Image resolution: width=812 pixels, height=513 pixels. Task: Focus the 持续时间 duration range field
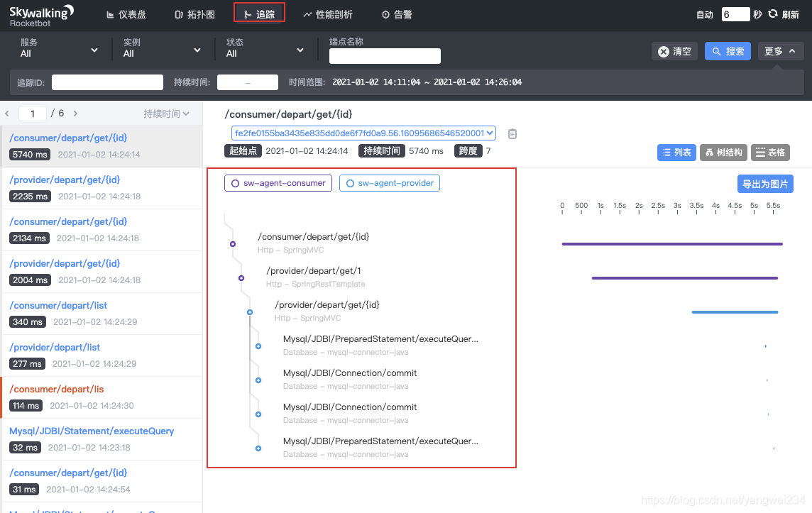(248, 82)
